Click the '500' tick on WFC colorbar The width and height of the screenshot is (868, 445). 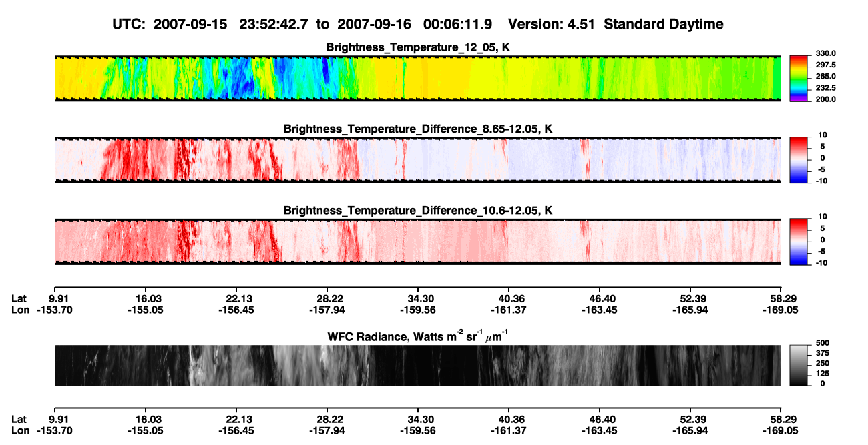point(823,344)
